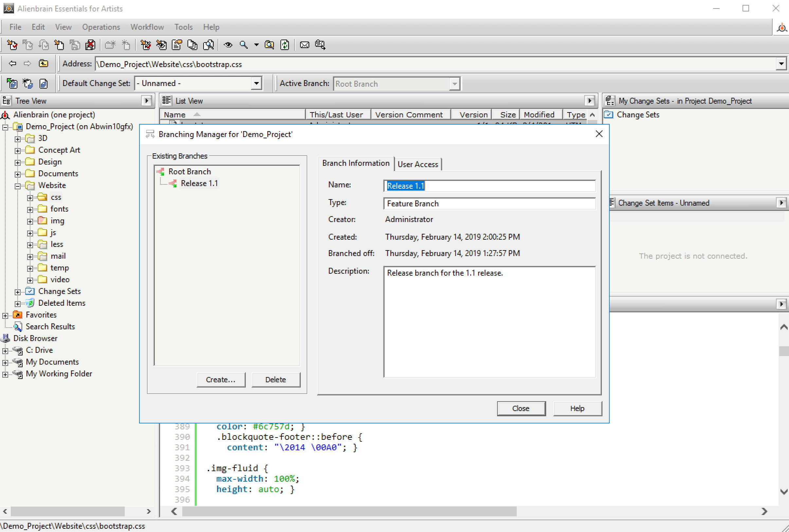789x532 pixels.
Task: Expand the Favorites tree node
Action: click(x=5, y=316)
